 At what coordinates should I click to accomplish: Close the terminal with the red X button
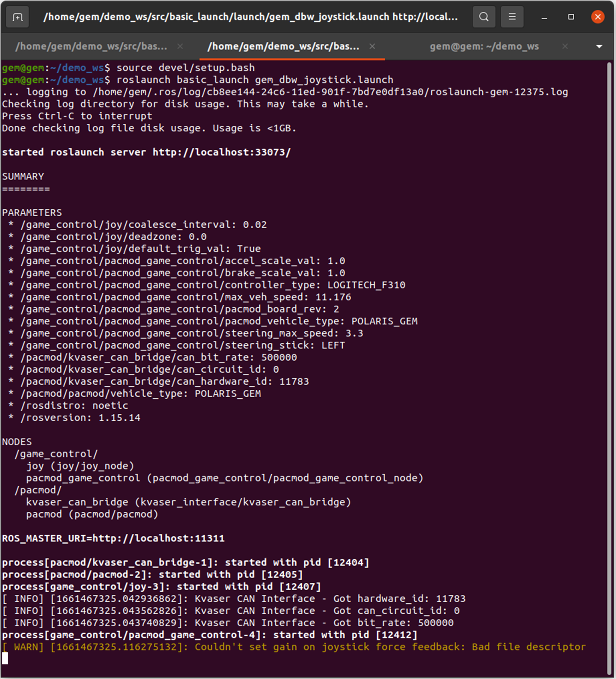(598, 17)
